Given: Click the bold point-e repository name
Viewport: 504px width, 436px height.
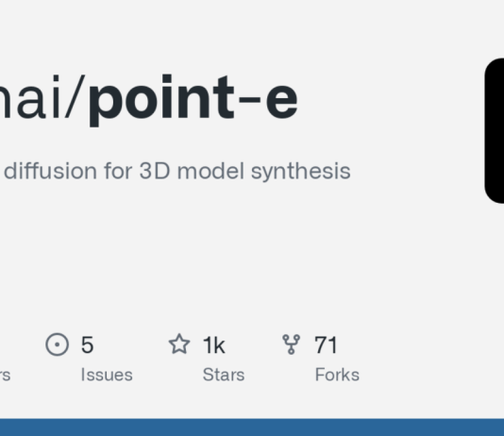Looking at the screenshot, I should point(193,99).
